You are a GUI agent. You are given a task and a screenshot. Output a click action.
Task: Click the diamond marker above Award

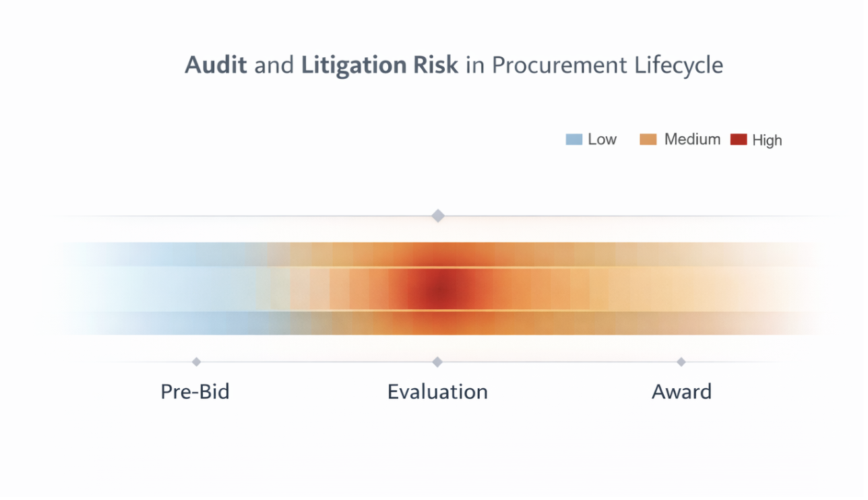point(681,362)
